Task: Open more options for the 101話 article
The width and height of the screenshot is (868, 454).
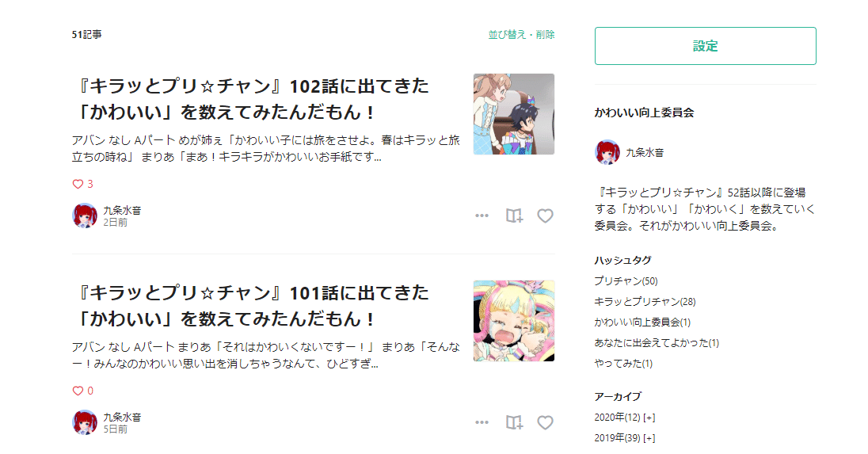Action: point(482,422)
